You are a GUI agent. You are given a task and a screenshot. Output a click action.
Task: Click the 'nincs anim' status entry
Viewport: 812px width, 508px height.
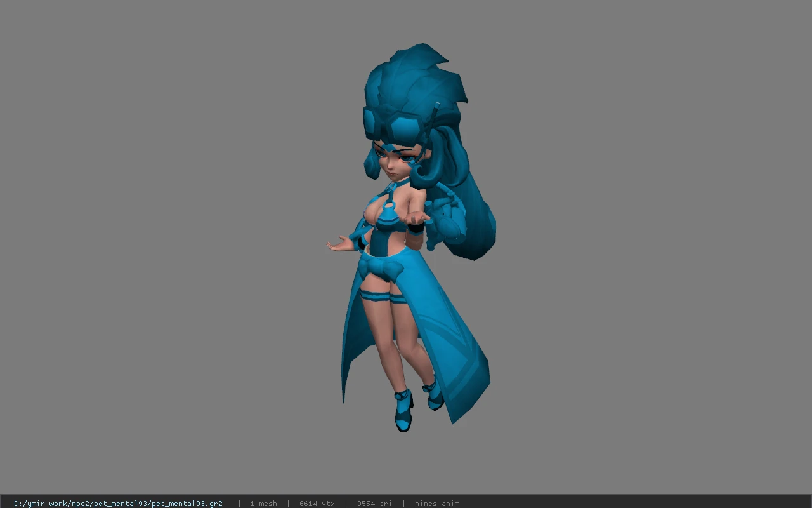(x=437, y=504)
